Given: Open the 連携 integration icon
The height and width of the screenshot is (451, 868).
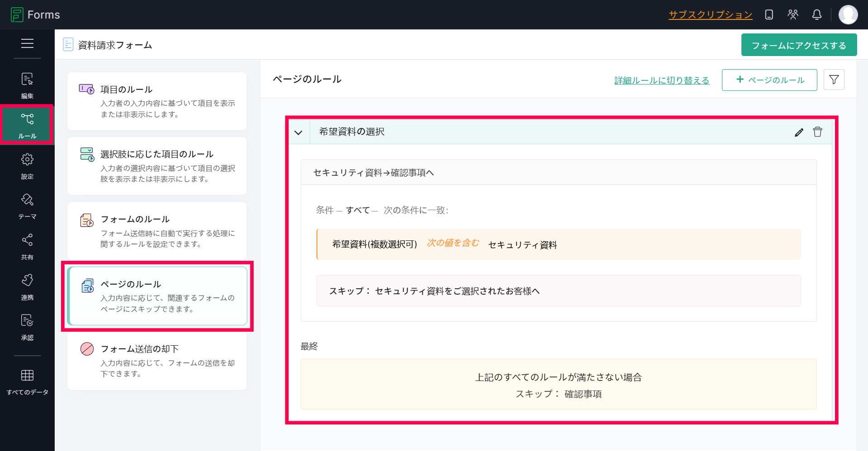Looking at the screenshot, I should tap(27, 287).
